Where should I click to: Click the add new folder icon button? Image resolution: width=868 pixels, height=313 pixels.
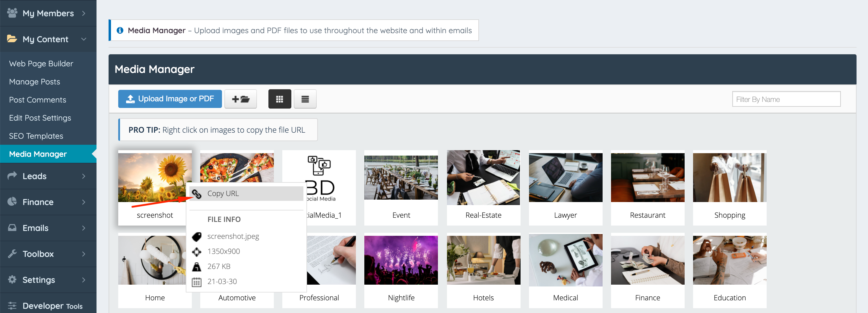click(241, 99)
